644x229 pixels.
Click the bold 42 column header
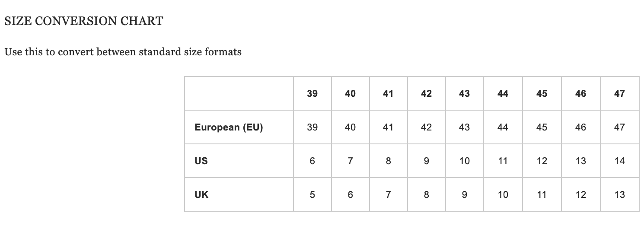pyautogui.click(x=427, y=93)
